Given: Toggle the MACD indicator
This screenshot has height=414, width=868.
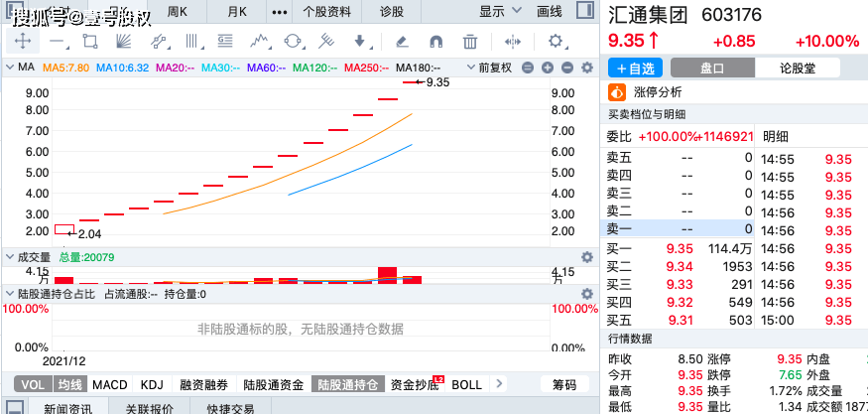Looking at the screenshot, I should pyautogui.click(x=110, y=384).
